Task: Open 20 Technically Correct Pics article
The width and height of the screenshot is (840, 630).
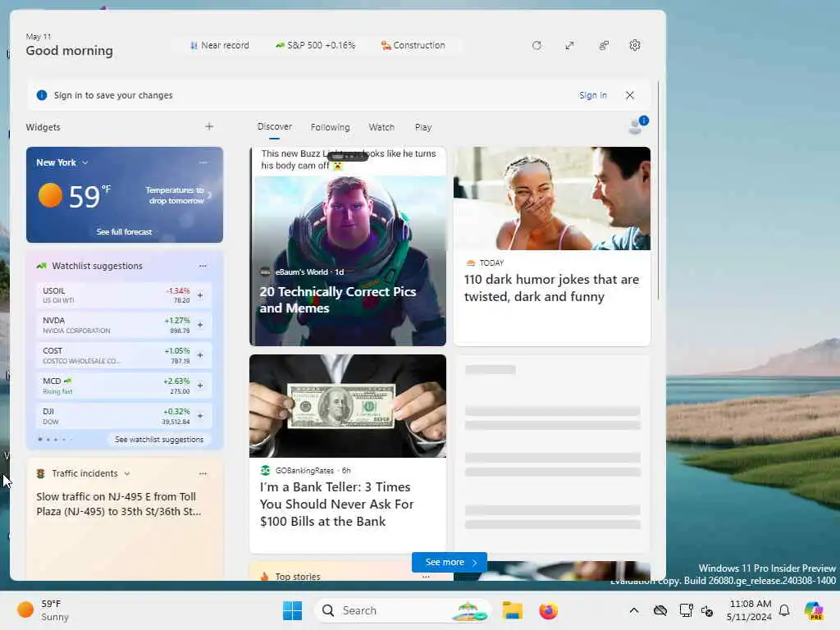Action: pyautogui.click(x=348, y=246)
